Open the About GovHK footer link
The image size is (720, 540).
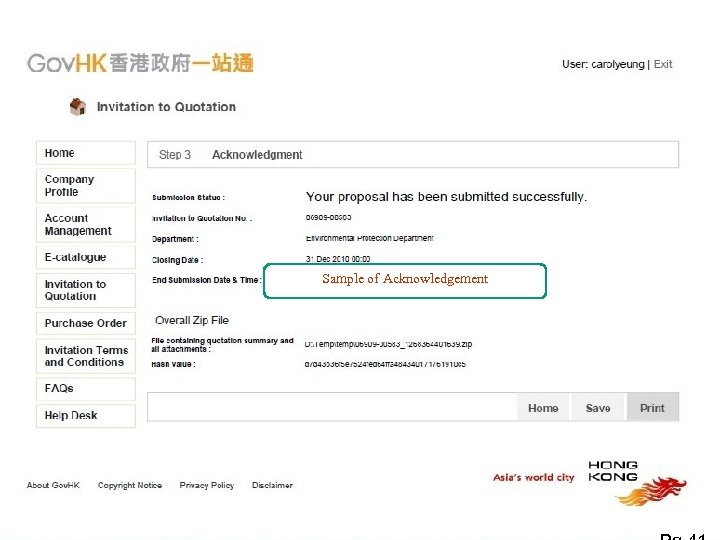(53, 485)
